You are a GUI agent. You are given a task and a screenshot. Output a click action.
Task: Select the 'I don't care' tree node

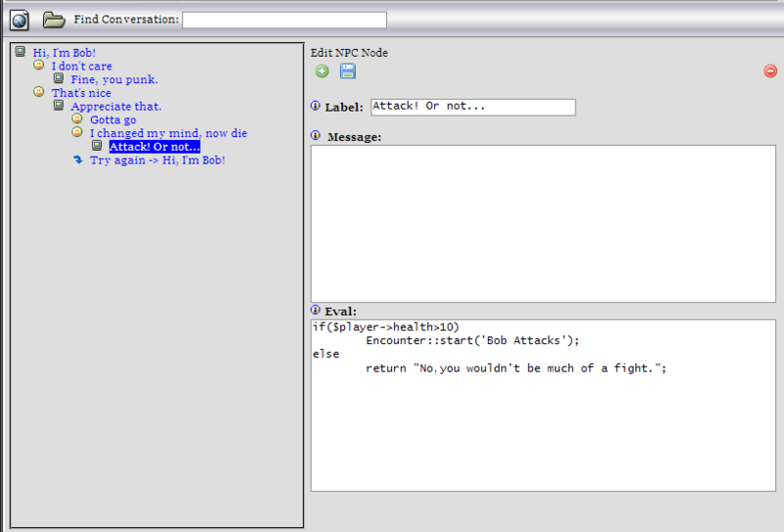(81, 67)
